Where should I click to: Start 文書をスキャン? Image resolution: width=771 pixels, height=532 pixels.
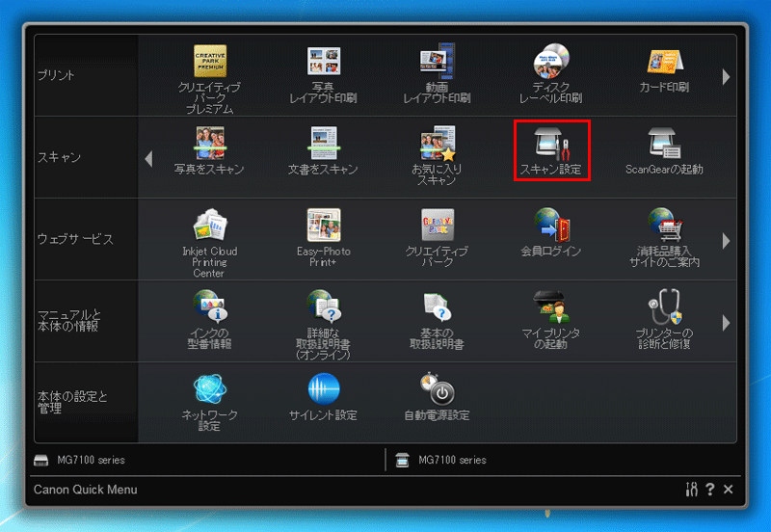324,150
